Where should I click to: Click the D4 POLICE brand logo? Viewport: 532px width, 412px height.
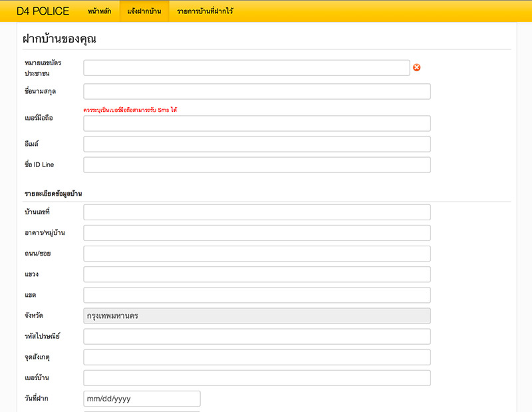(x=43, y=11)
